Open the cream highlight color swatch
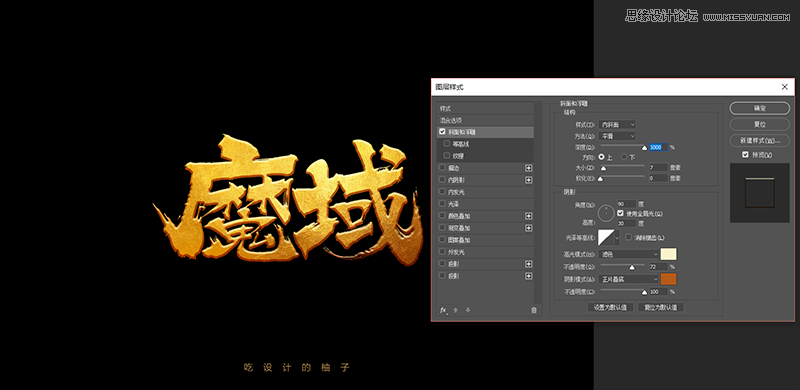The height and width of the screenshot is (390, 800). pos(668,254)
